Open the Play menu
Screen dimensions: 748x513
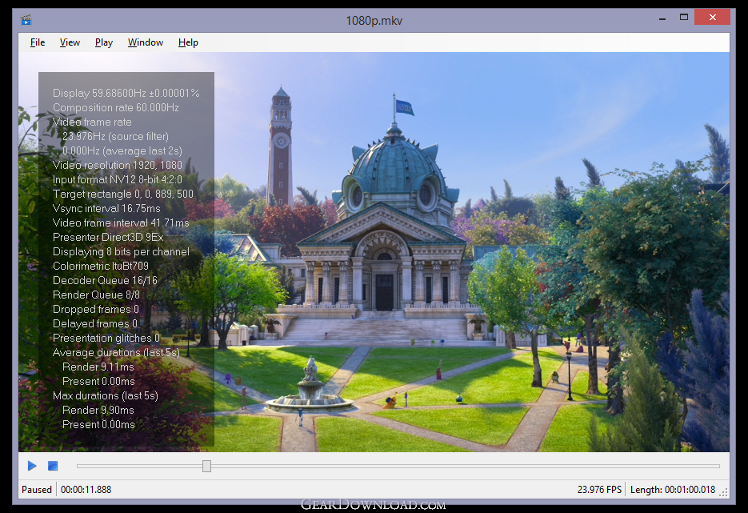(x=104, y=42)
